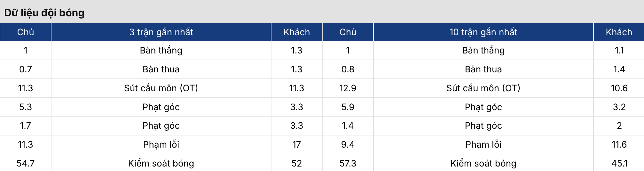644x171 pixels.
Task: Select the '10 trận gần nhất' column header
Action: 483,32
